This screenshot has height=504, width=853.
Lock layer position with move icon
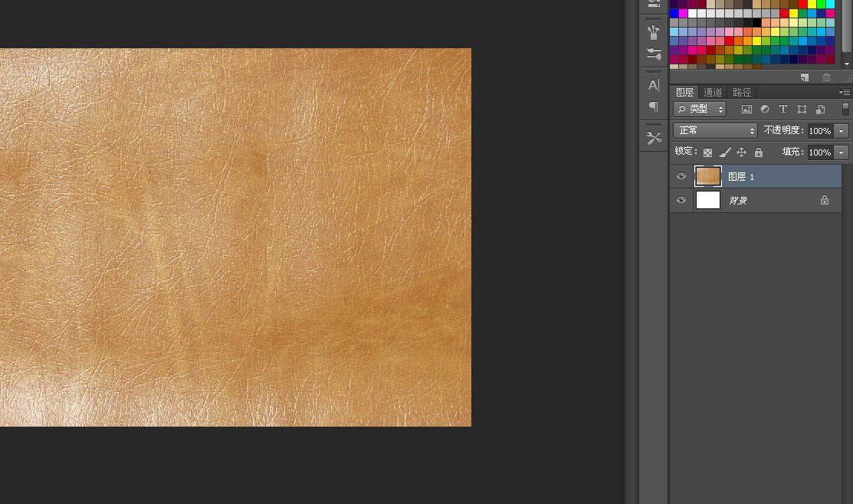741,152
